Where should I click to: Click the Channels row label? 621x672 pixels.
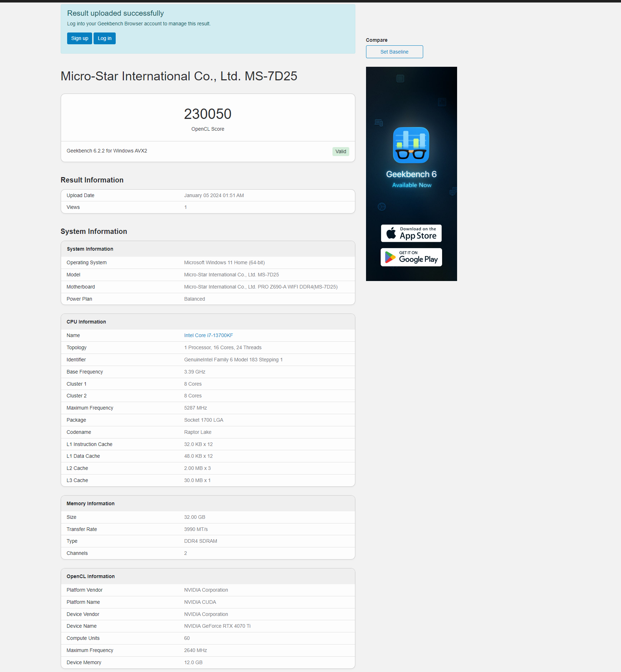[x=77, y=553]
